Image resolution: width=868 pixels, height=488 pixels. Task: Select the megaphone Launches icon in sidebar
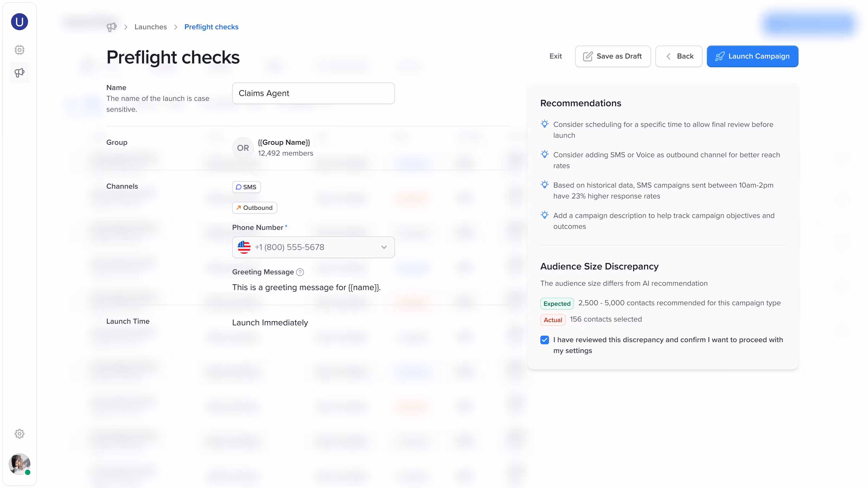[x=19, y=72]
